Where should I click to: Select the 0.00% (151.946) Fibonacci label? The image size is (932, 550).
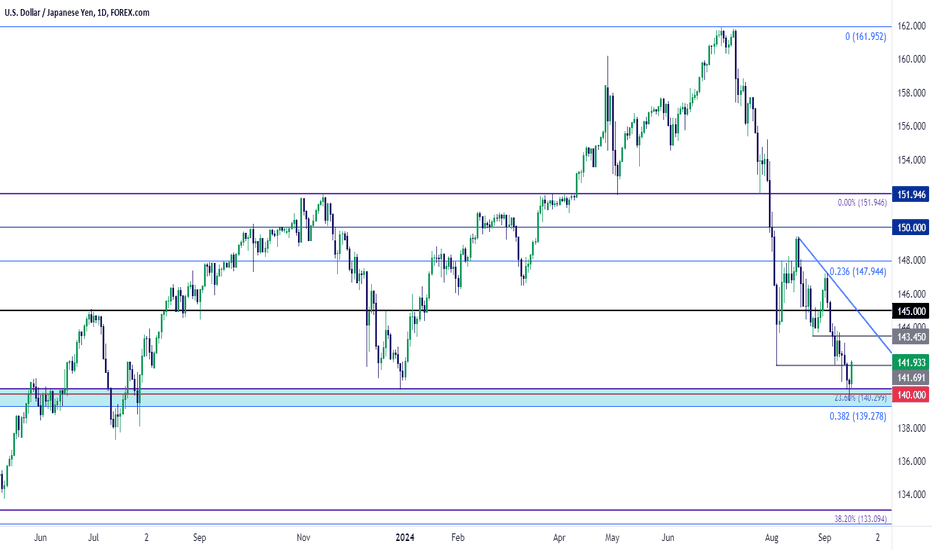pos(862,203)
